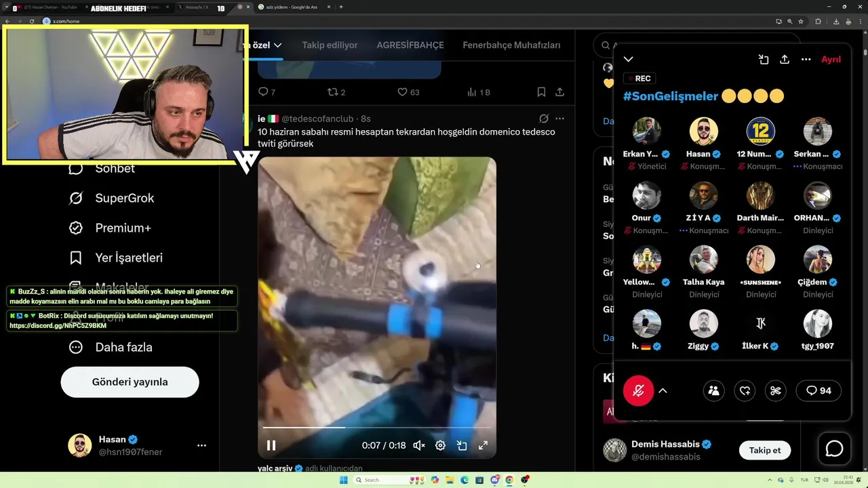Like the post with 63 likes

tap(408, 91)
